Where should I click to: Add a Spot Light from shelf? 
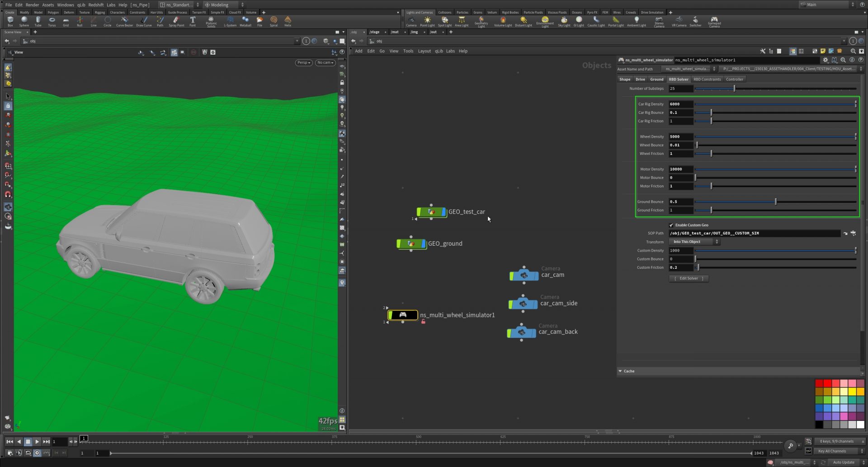[x=444, y=21]
